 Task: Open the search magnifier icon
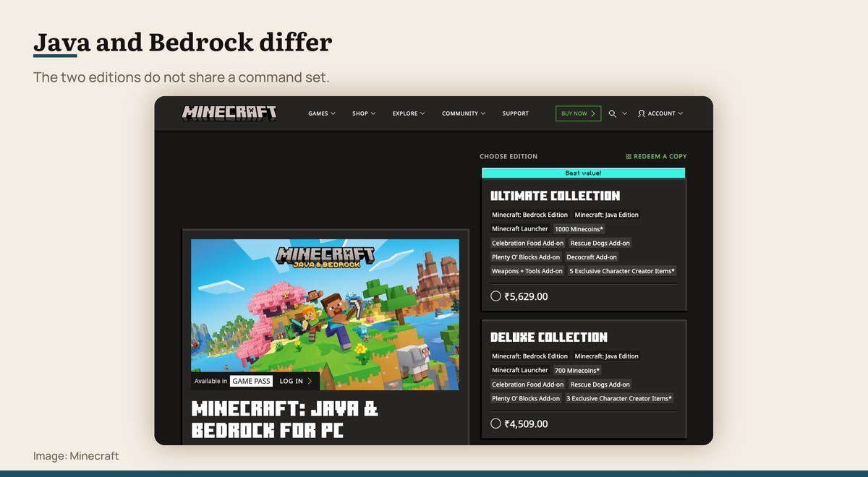click(x=613, y=113)
